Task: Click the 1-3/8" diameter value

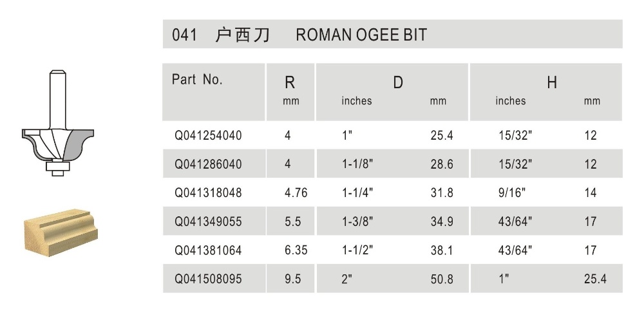Action: (x=357, y=221)
